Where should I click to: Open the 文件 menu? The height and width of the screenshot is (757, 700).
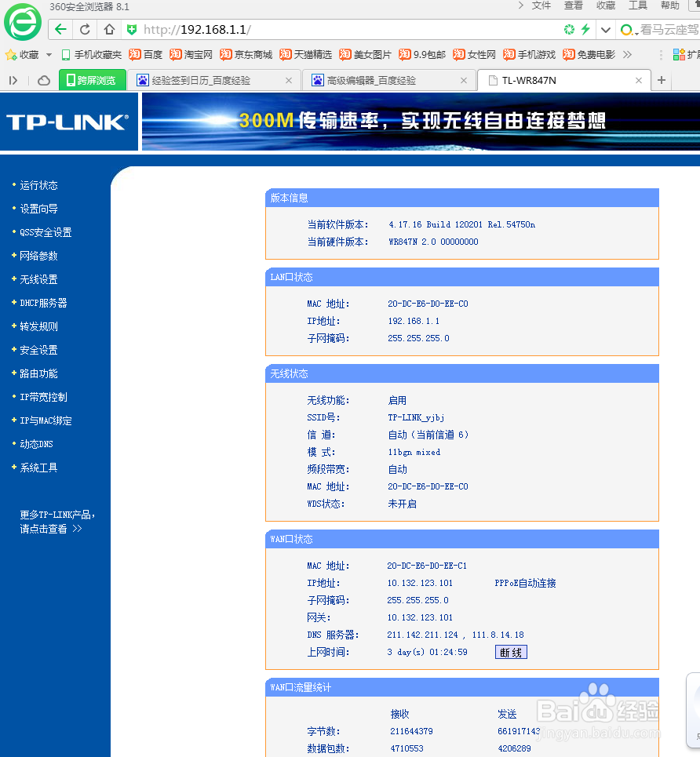tap(541, 5)
